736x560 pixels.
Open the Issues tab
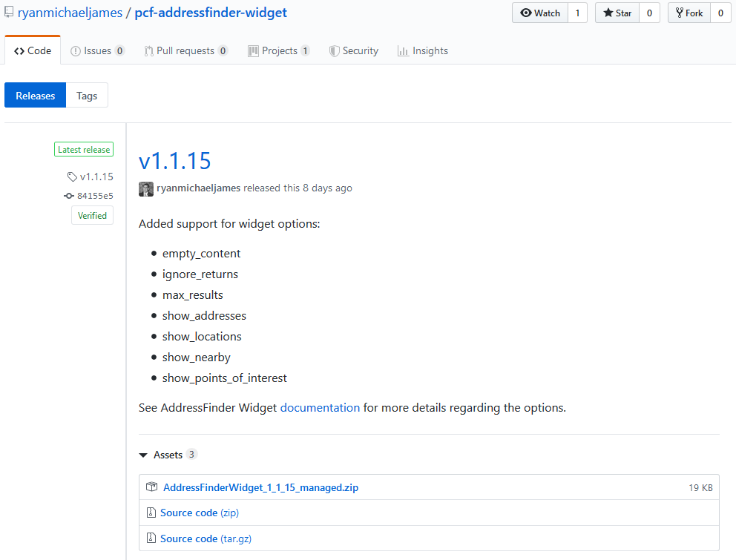click(97, 50)
